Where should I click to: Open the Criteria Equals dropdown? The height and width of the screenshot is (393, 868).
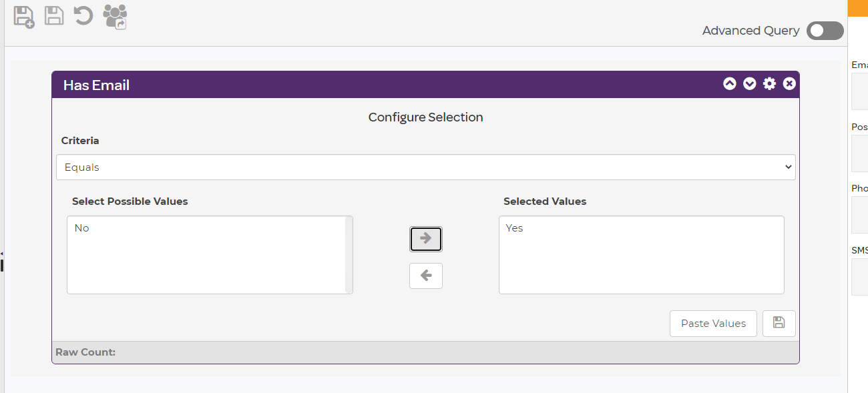click(425, 167)
